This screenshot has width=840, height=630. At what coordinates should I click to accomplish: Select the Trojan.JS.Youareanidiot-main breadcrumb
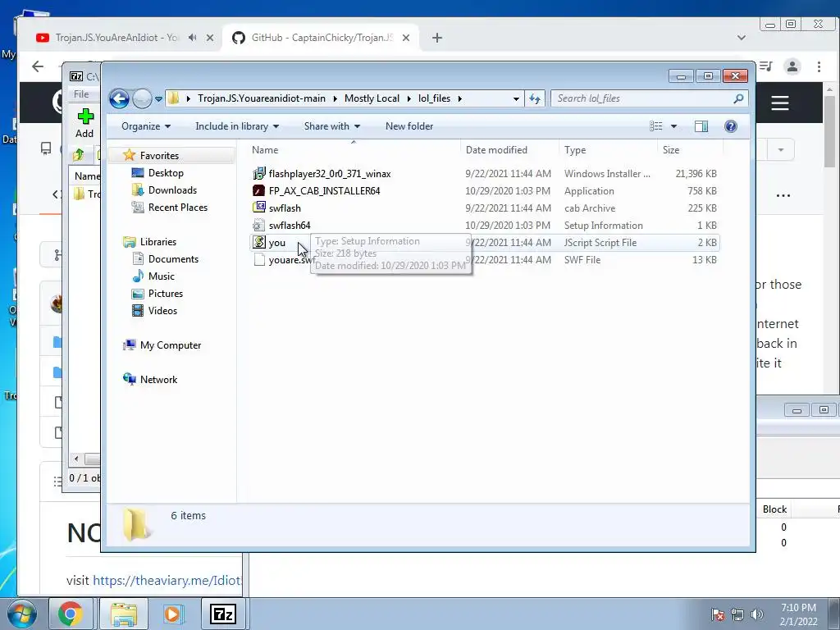pos(262,98)
